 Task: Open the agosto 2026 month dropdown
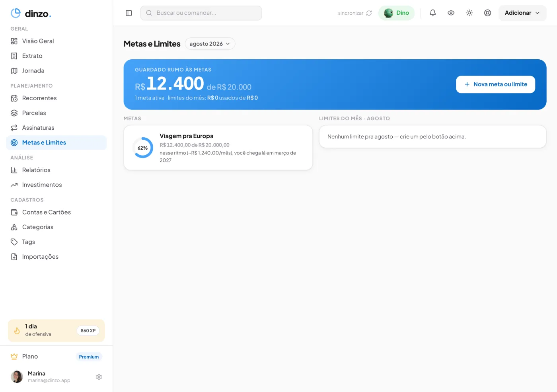(210, 44)
